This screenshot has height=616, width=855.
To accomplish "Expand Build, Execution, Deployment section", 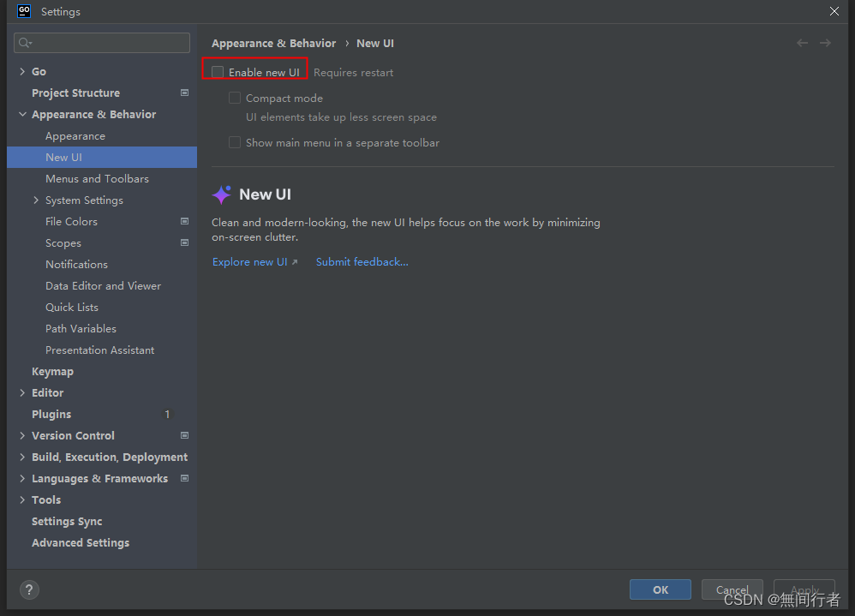I will [x=22, y=457].
